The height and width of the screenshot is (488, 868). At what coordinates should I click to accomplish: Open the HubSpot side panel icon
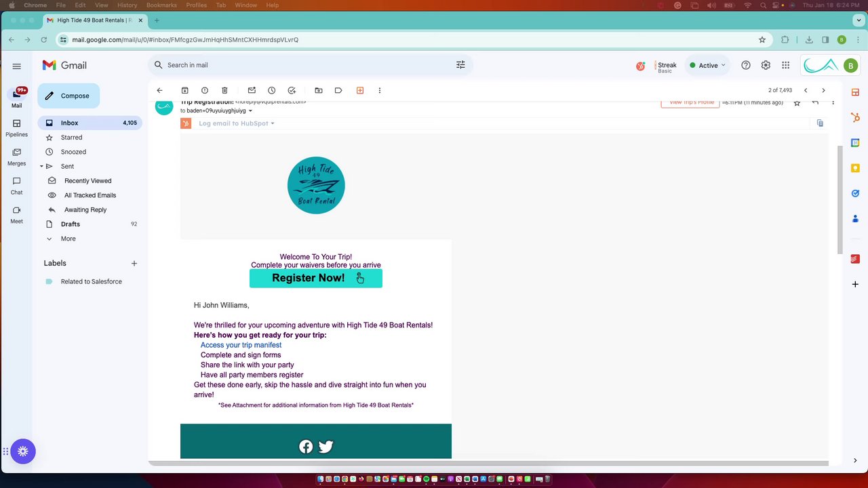click(855, 117)
